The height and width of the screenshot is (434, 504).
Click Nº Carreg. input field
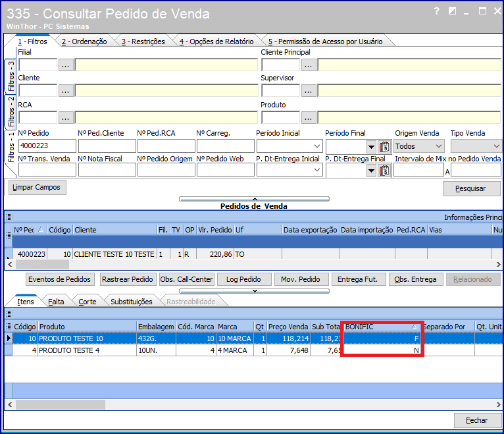[225, 146]
